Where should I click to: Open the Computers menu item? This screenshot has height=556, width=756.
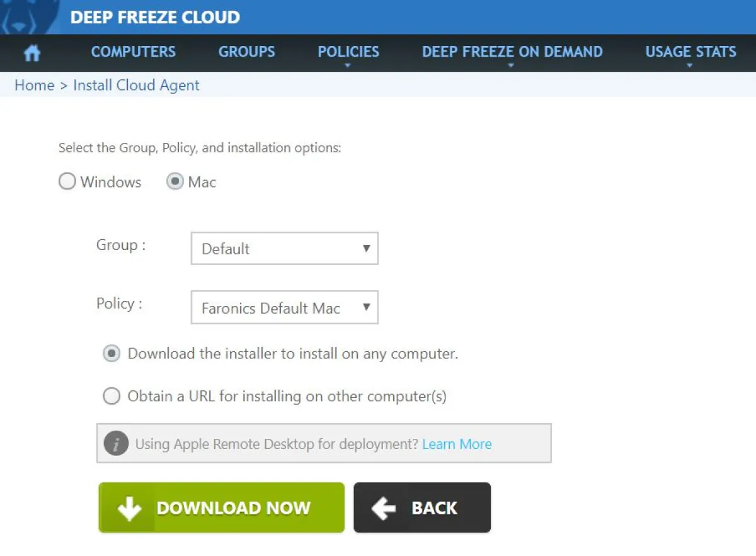(x=133, y=52)
